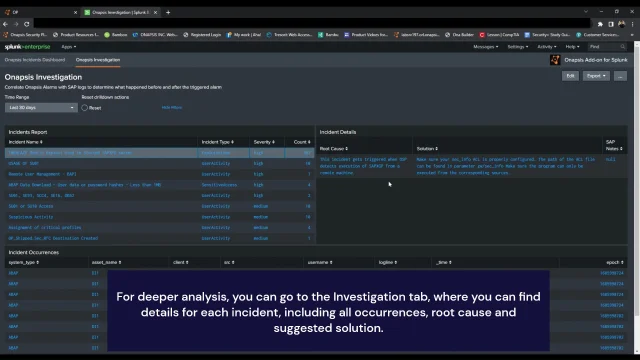The height and width of the screenshot is (360, 640).
Task: Sort by the asset_name column header
Action: click(106, 262)
